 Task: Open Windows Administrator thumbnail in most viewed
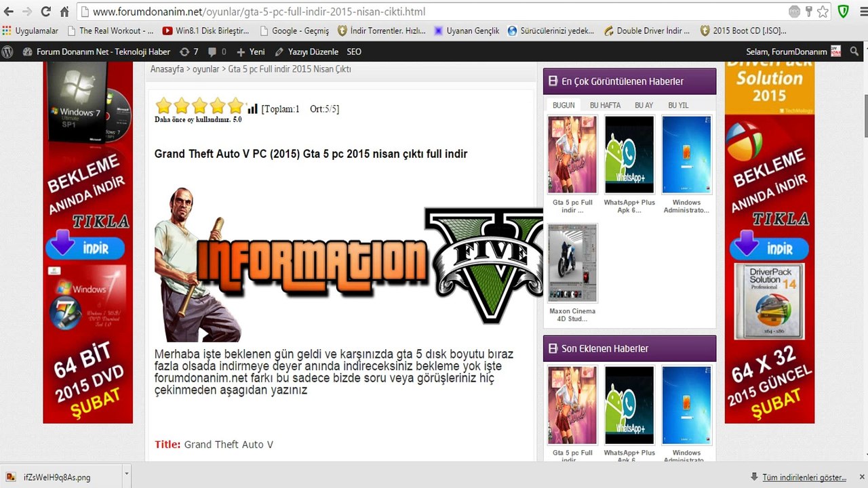(686, 155)
